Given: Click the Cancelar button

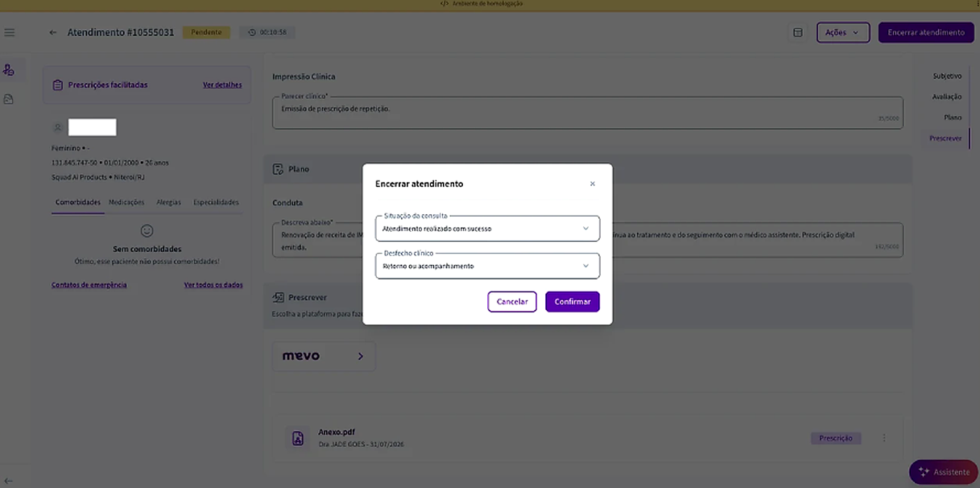Looking at the screenshot, I should click(x=512, y=302).
